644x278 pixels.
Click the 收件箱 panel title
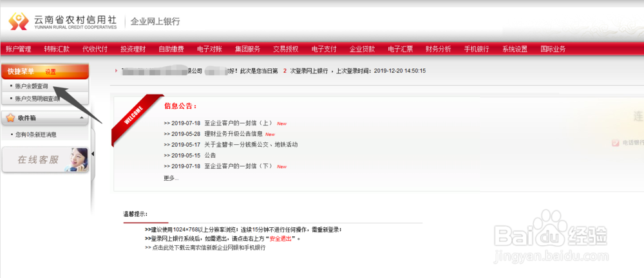tap(26, 118)
